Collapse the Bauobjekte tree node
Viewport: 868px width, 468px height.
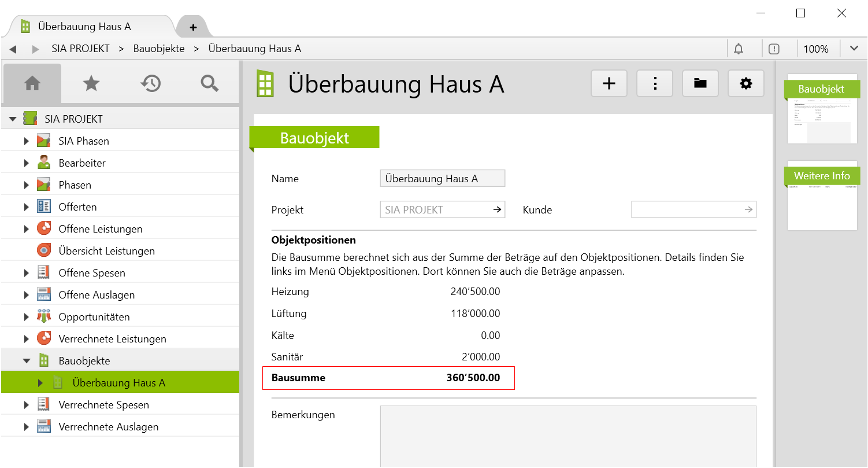(26, 361)
